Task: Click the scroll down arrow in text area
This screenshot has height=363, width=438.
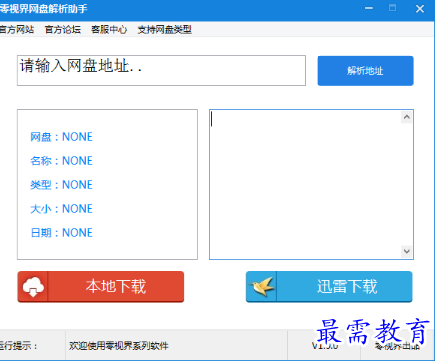Action: click(x=407, y=251)
